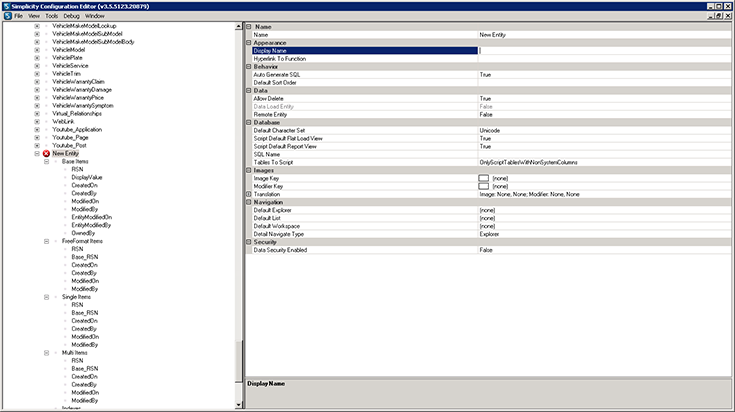Expand the Youtube_Post node
This screenshot has width=735, height=412.
coord(37,145)
